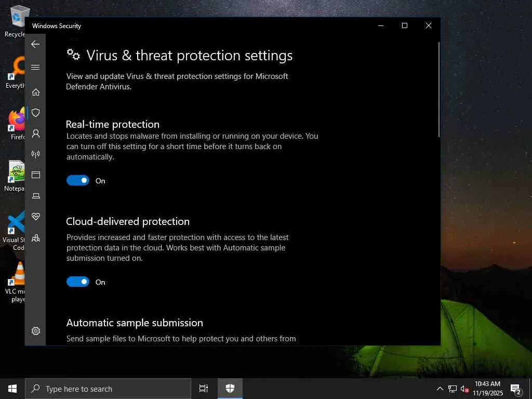Maximize the Windows Security window
This screenshot has height=399, width=532.
pyautogui.click(x=404, y=25)
